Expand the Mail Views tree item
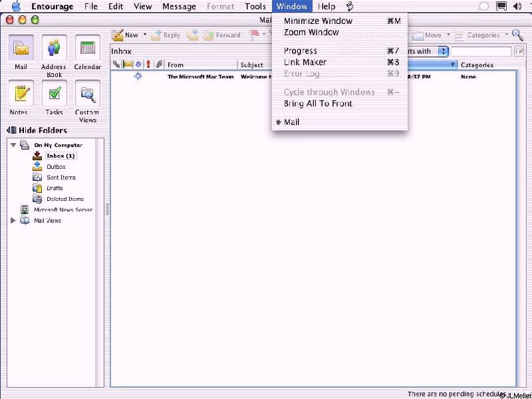Screen dimensions: 532x399 pyautogui.click(x=13, y=221)
